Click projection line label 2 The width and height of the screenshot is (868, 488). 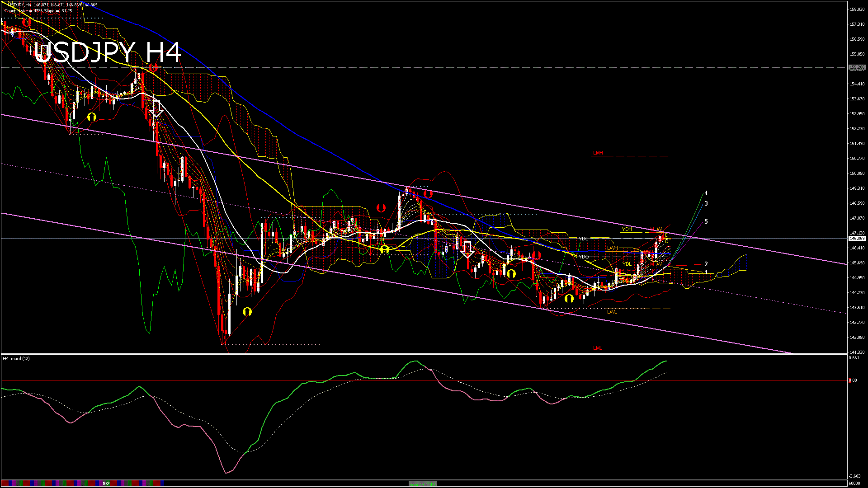[706, 264]
